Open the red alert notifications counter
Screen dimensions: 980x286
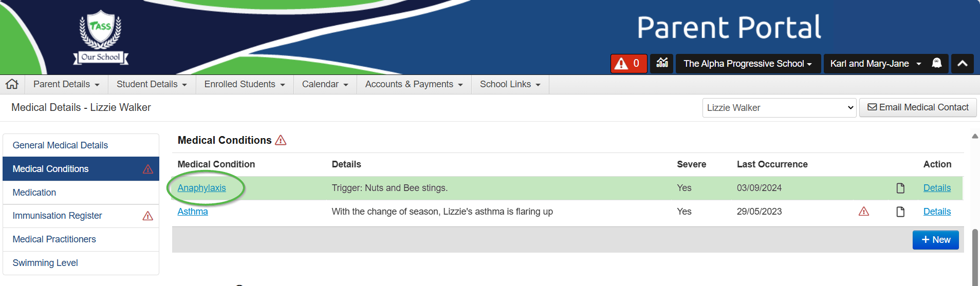tap(628, 64)
